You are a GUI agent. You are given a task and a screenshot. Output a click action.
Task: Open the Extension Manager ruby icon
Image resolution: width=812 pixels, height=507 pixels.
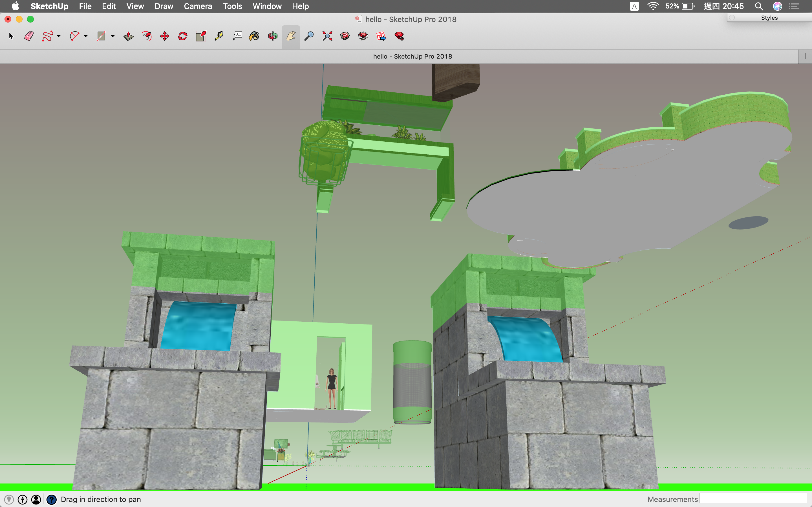tap(399, 36)
